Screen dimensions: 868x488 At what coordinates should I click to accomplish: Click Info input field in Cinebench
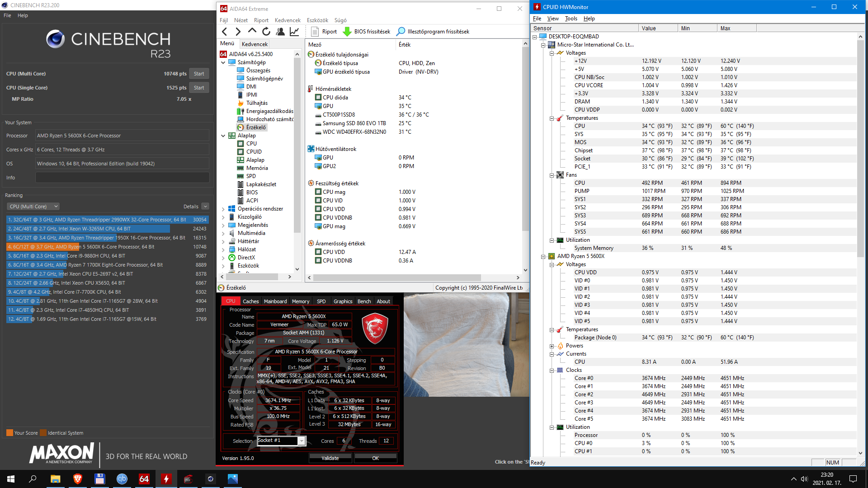(x=122, y=178)
